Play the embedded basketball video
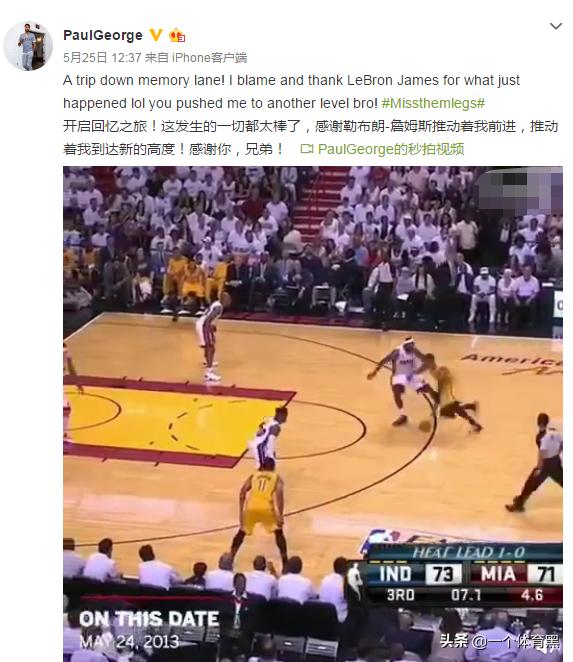Image resolution: width=573 pixels, height=662 pixels. click(x=313, y=414)
